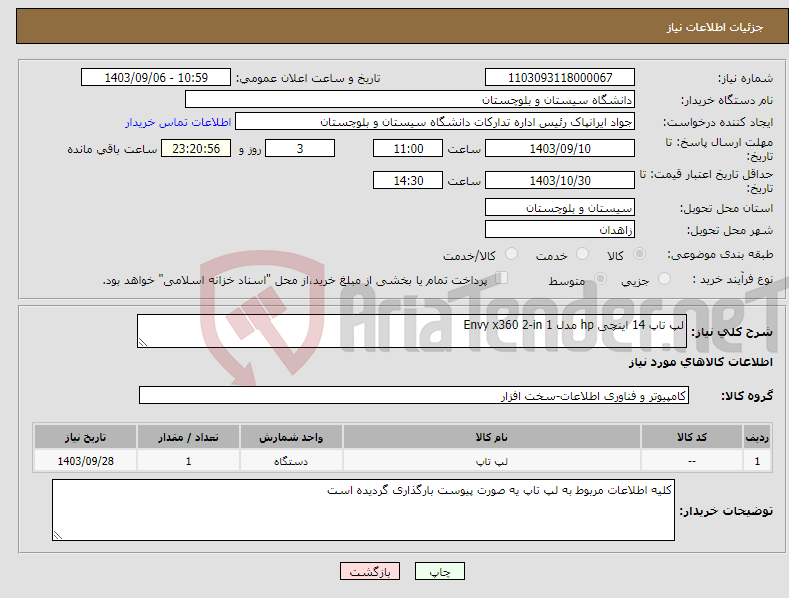The image size is (789, 598).
Task: Click the resize handle of description textarea
Action: coord(143,342)
